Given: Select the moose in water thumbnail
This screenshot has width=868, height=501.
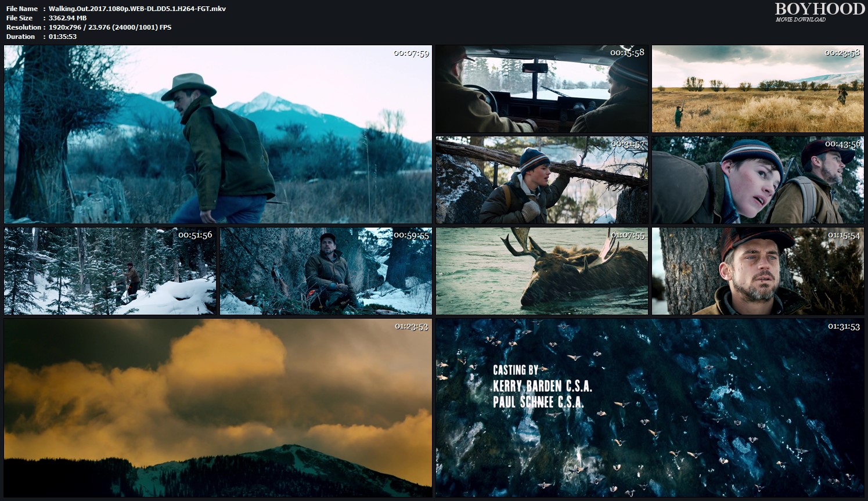Looking at the screenshot, I should [x=541, y=271].
